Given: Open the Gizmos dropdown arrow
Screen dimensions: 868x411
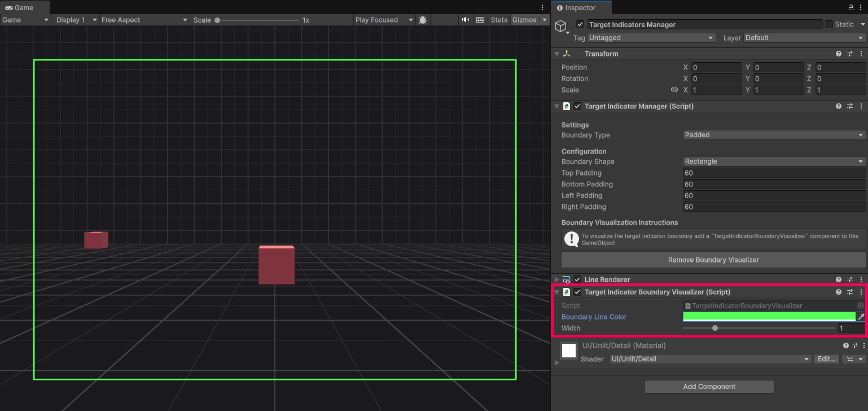Looking at the screenshot, I should coord(545,20).
